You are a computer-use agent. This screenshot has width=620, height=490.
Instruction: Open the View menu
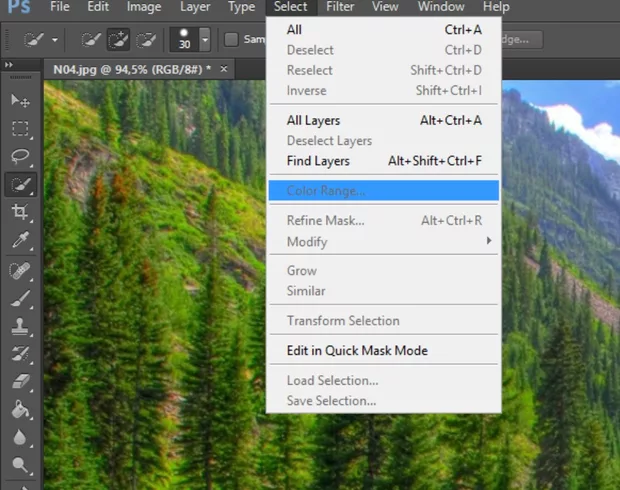pyautogui.click(x=385, y=7)
